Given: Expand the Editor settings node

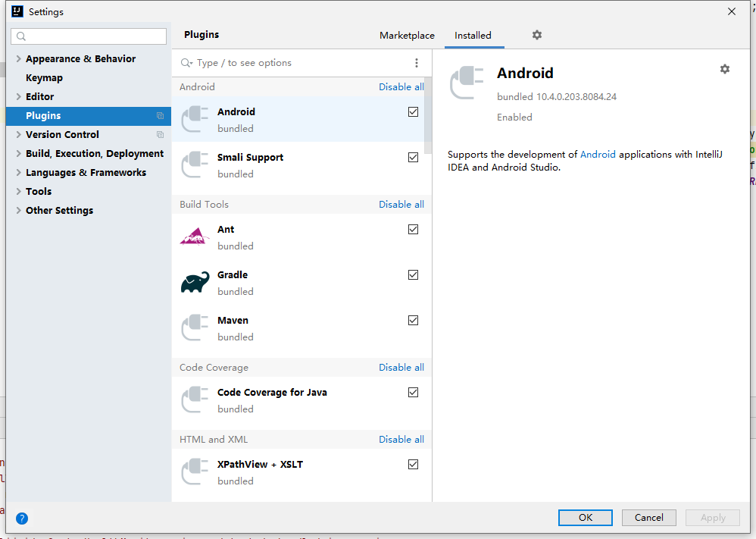Looking at the screenshot, I should point(18,96).
